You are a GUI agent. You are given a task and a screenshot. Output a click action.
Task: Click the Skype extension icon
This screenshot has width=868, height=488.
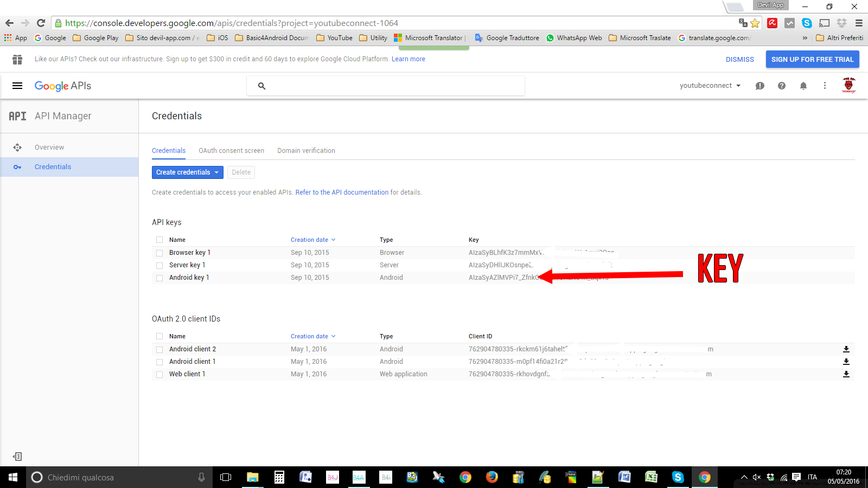point(807,23)
